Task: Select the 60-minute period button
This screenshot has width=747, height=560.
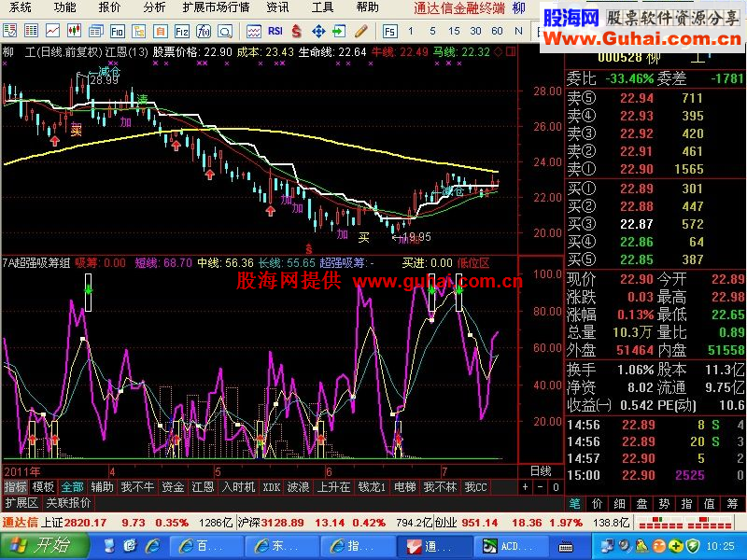Action: pos(497,31)
